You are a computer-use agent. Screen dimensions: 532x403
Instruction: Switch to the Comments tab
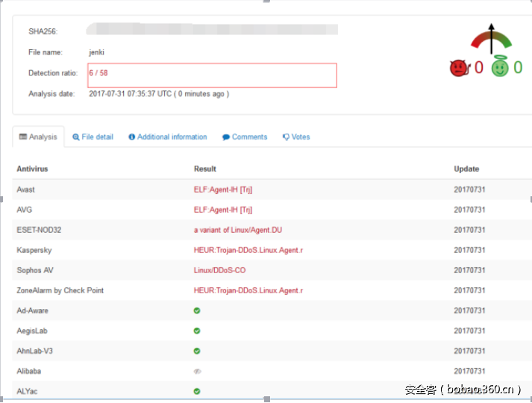click(x=245, y=137)
